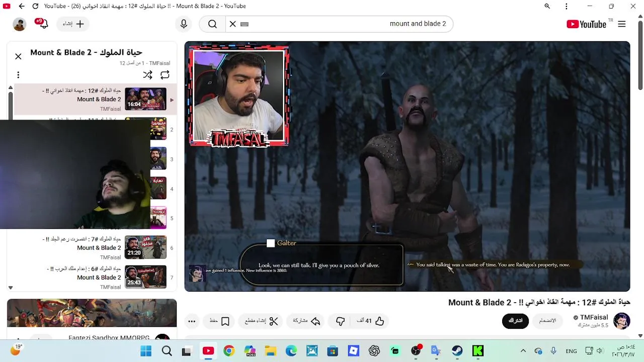Like the video (41 ألف)
Viewport: 644px width, 362px height.
coord(371,321)
